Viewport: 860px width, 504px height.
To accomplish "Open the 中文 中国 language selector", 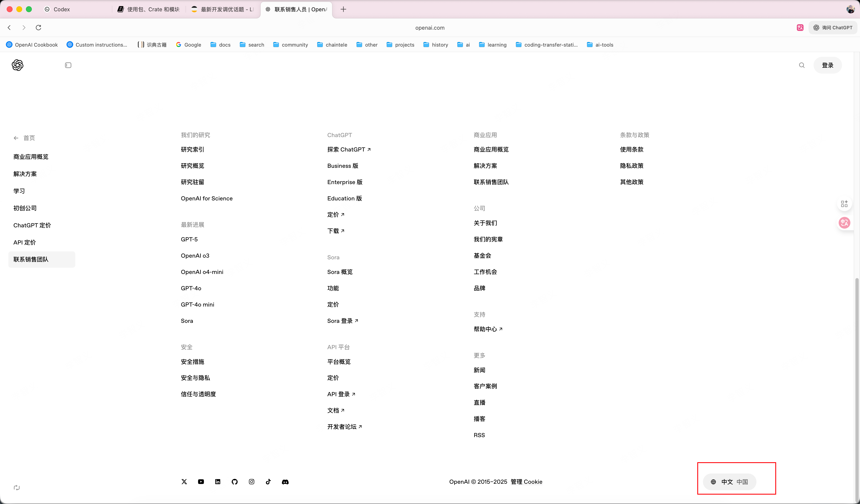I will 730,481.
